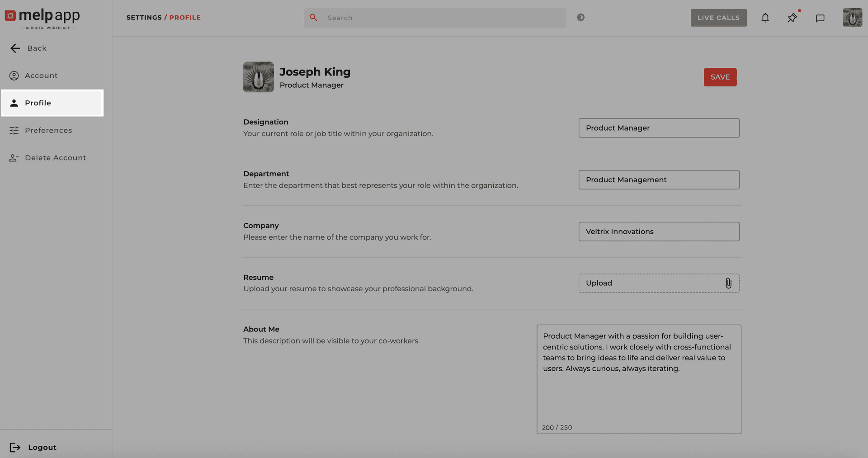Select Account in the settings sidebar
868x458 pixels.
click(x=41, y=76)
